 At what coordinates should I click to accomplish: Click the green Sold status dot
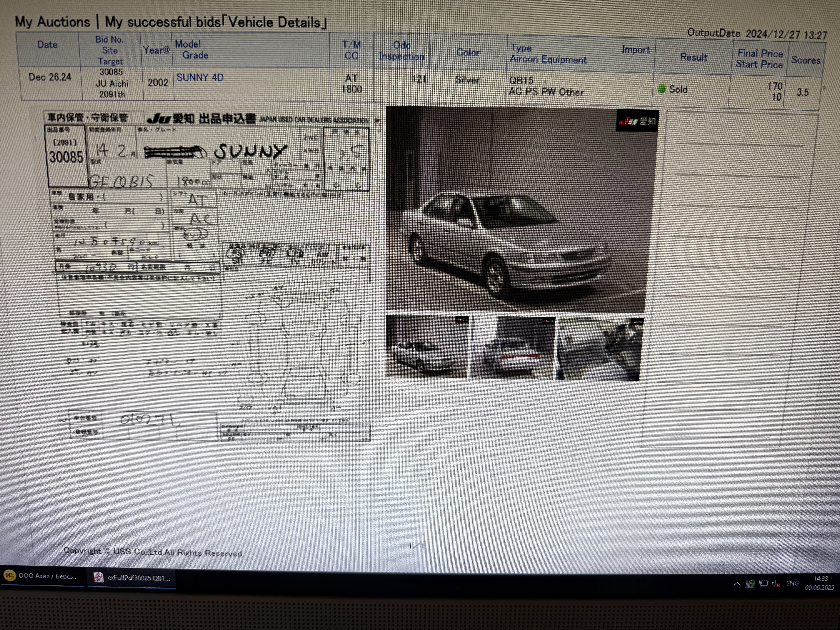661,89
